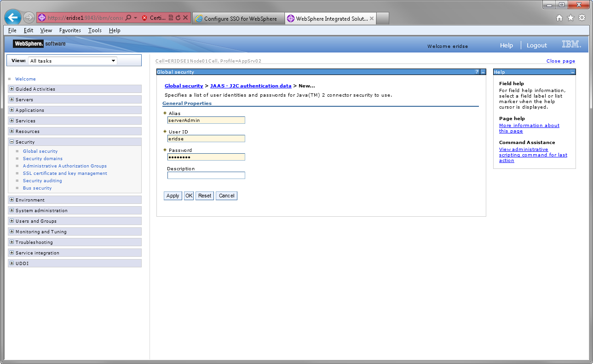The image size is (593, 364).
Task: Click the certificate error icon in address bar
Action: click(144, 18)
